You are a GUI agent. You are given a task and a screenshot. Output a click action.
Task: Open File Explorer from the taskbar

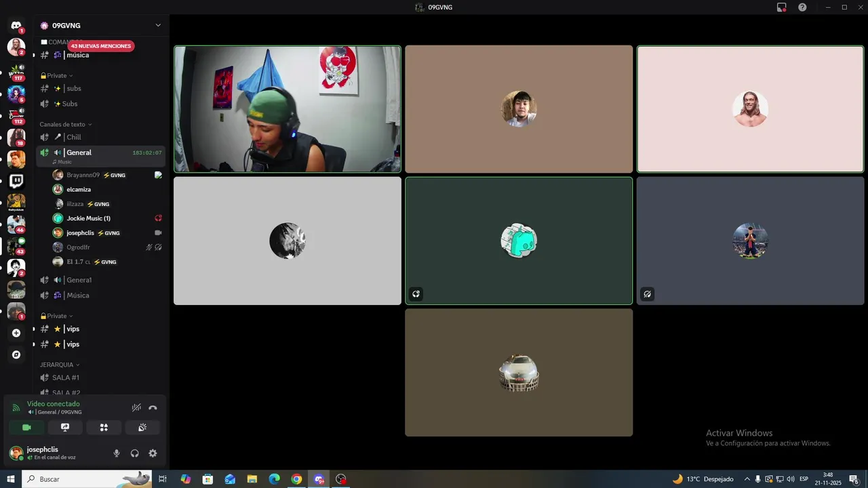pyautogui.click(x=252, y=479)
